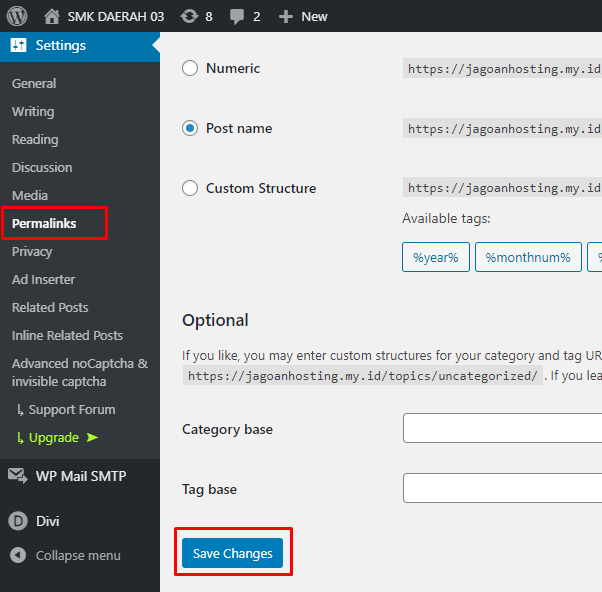602x592 pixels.
Task: Open the comments bubble icon
Action: (x=239, y=16)
